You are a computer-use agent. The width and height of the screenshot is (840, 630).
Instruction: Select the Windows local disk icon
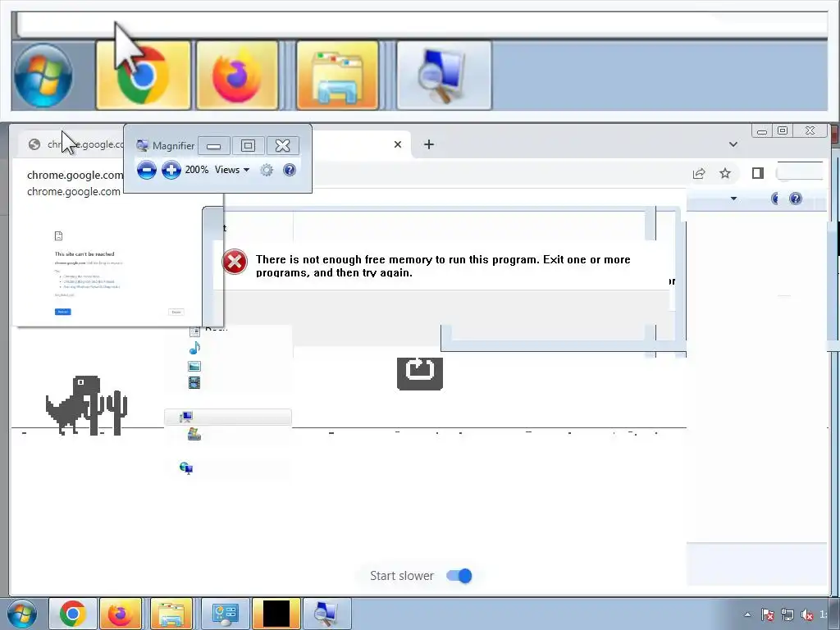click(194, 435)
